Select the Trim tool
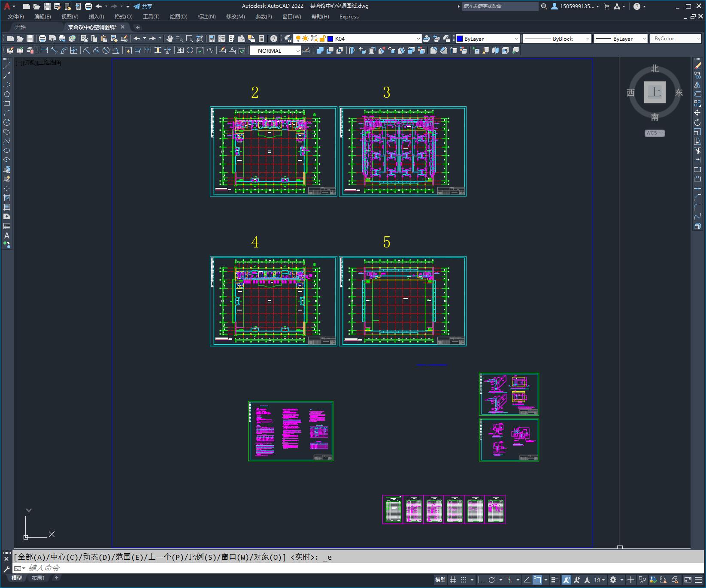The width and height of the screenshot is (706, 588). pos(697,151)
